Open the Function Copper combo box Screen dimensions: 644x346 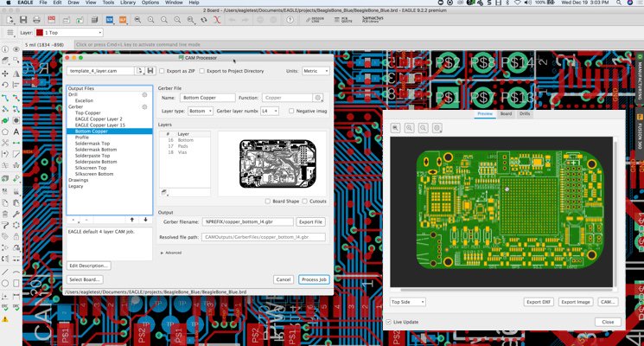click(287, 98)
